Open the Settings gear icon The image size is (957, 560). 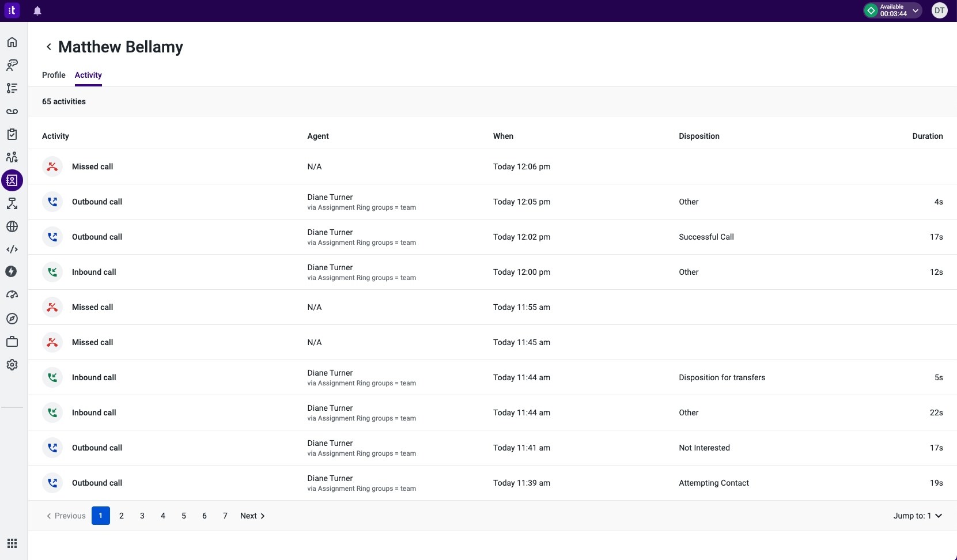click(x=12, y=364)
